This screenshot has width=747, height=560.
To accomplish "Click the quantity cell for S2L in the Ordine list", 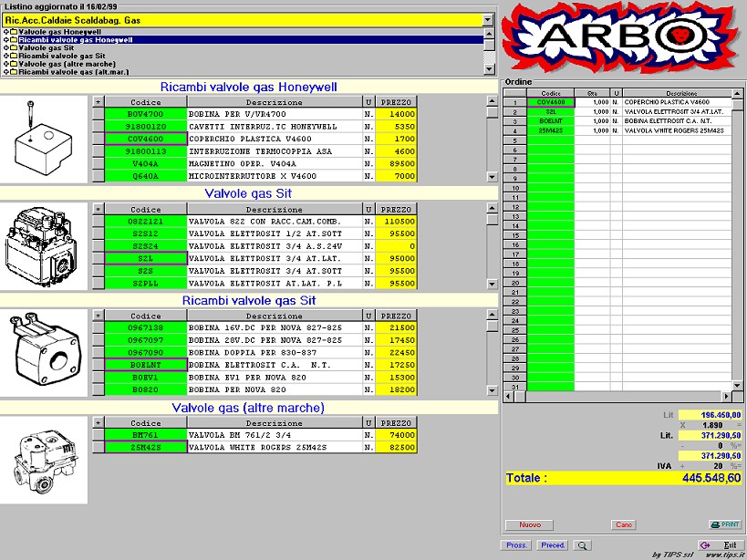I will tap(592, 112).
